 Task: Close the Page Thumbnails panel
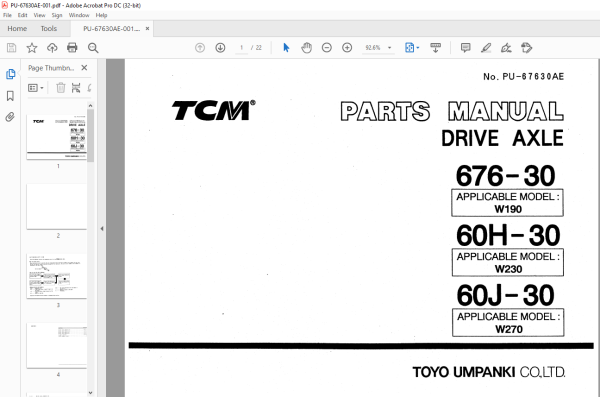84,68
